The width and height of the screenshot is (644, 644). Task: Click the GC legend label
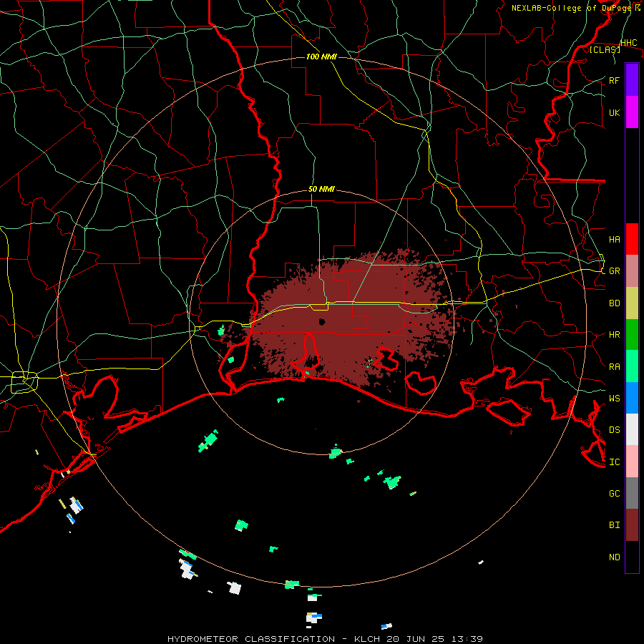pos(614,493)
